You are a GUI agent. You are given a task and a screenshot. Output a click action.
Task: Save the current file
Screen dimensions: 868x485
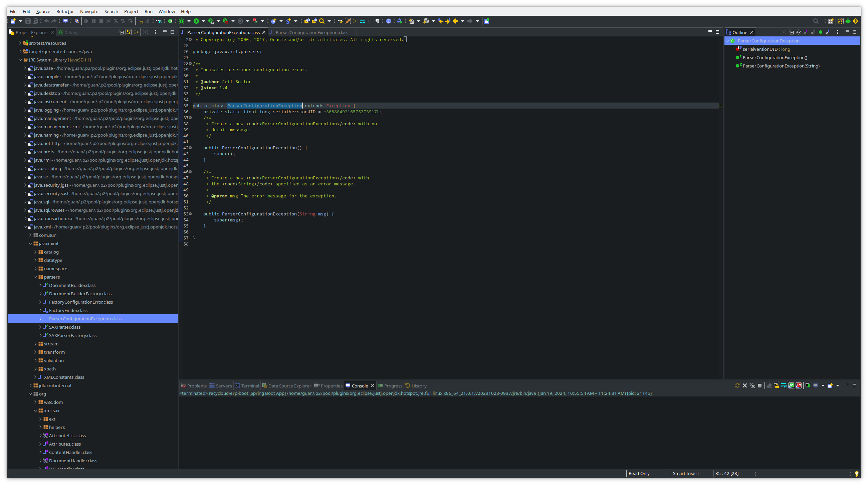pyautogui.click(x=28, y=21)
